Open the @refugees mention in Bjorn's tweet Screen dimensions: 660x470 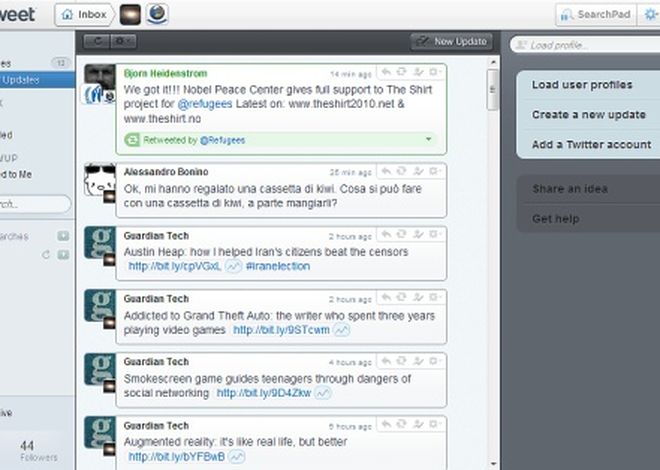(205, 104)
